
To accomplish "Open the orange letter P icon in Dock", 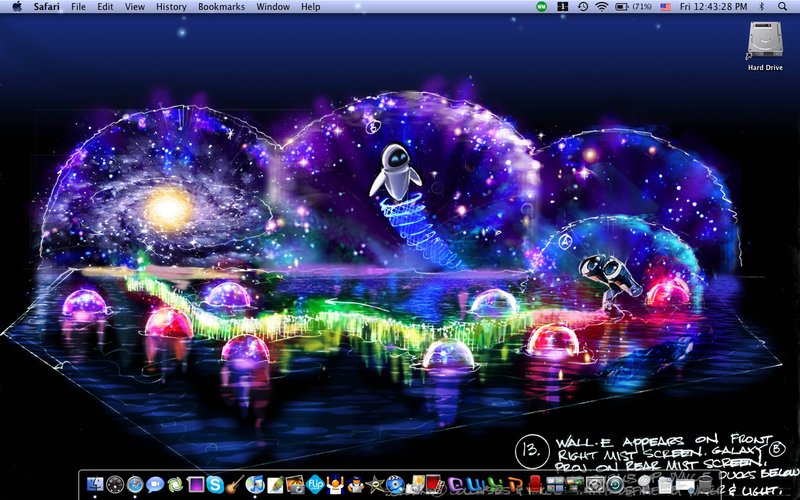I will 515,484.
